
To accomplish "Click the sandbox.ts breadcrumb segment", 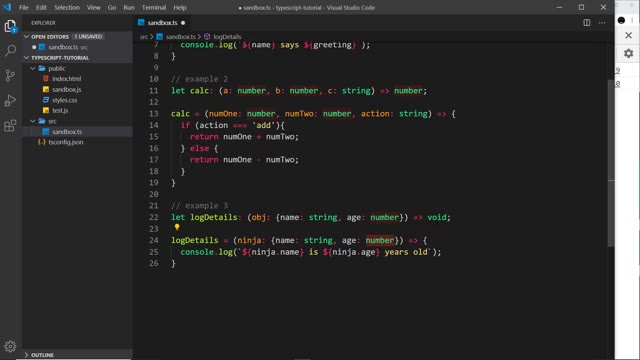I will [180, 37].
